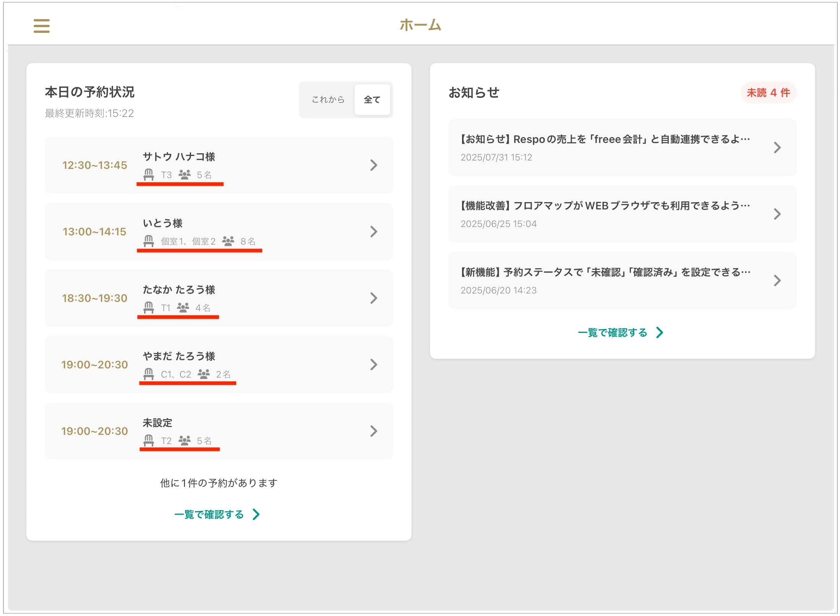The image size is (840, 616).
Task: Open freee会計 notice using its chevron
Action: click(x=777, y=148)
